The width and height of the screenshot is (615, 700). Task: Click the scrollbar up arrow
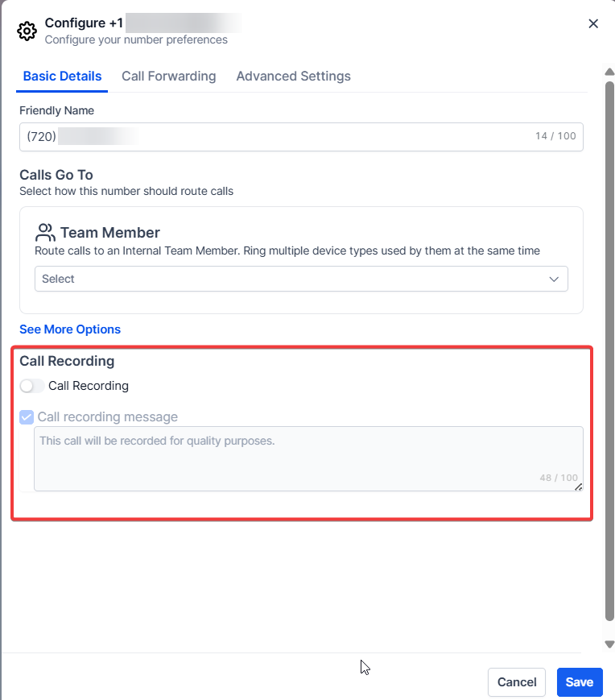[x=609, y=72]
